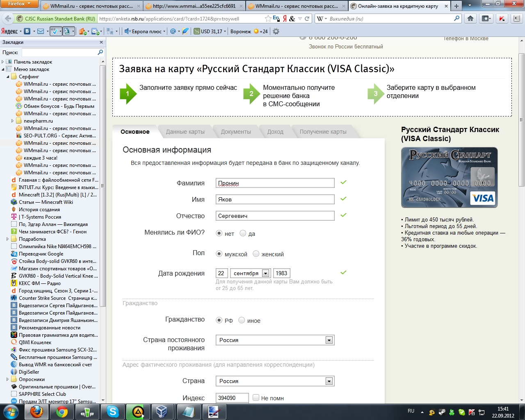Open the Windows Start button
The height and width of the screenshot is (420, 525).
point(11,411)
